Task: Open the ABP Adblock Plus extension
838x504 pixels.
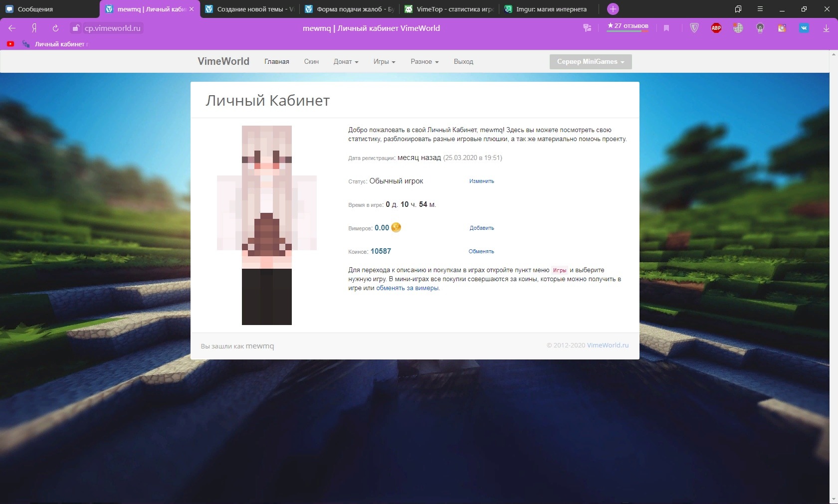Action: click(716, 28)
